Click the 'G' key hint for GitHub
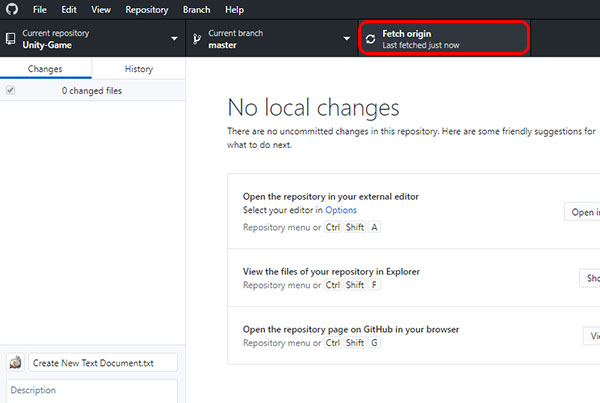This screenshot has width=600, height=403. [x=374, y=343]
